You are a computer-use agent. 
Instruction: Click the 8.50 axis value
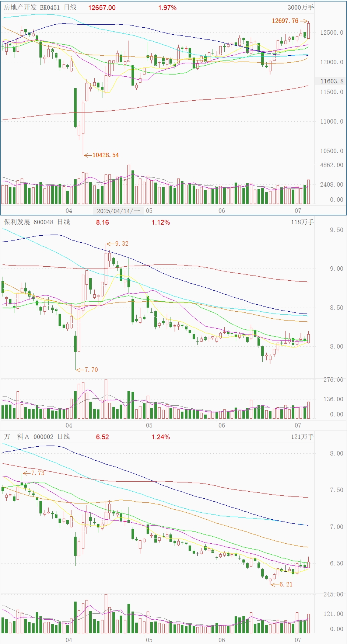click(336, 308)
